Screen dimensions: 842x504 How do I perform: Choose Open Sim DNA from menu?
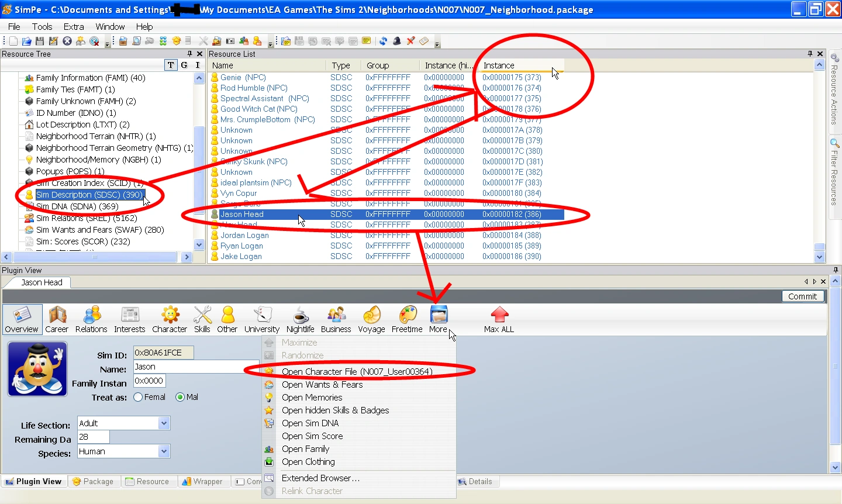coord(310,423)
